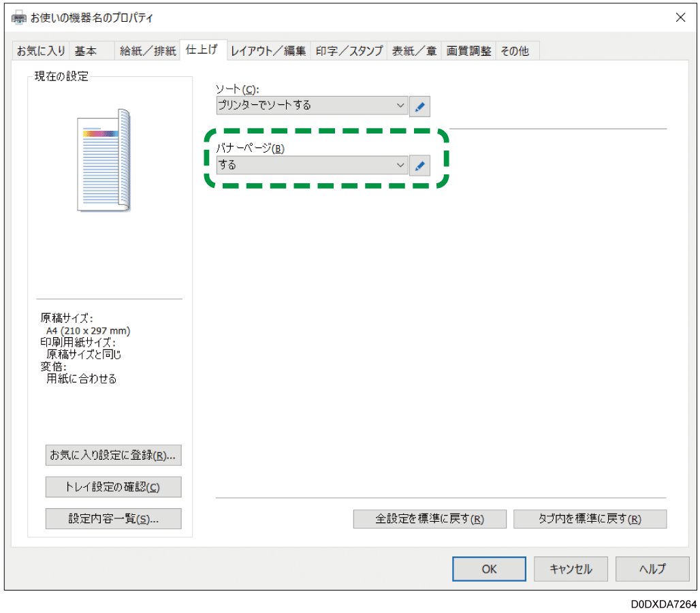Click 全設定を標準に戻す to reset all settings
This screenshot has width=700, height=613.
point(429,518)
